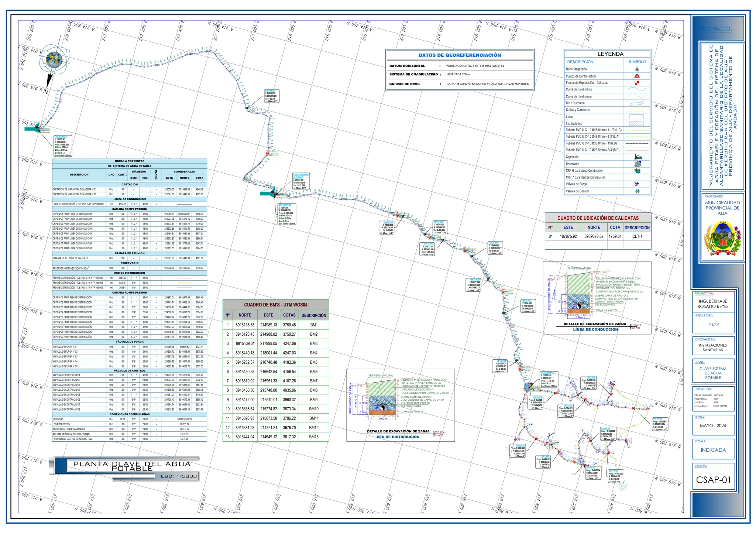Click the CSAP-01 sheet number

coord(713,480)
